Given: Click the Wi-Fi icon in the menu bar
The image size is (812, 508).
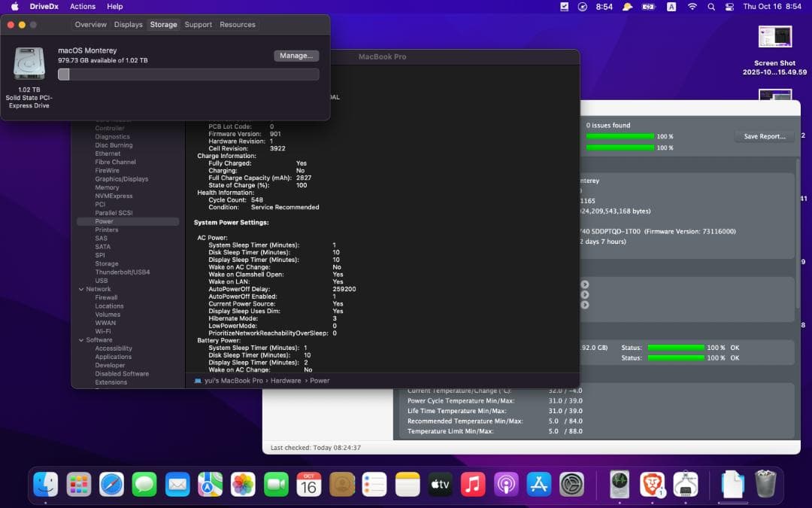Looking at the screenshot, I should pos(691,6).
